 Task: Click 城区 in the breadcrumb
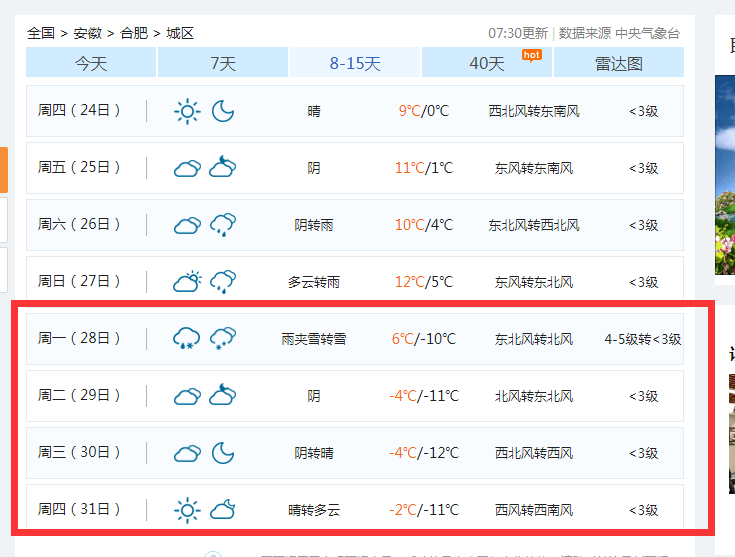(180, 33)
